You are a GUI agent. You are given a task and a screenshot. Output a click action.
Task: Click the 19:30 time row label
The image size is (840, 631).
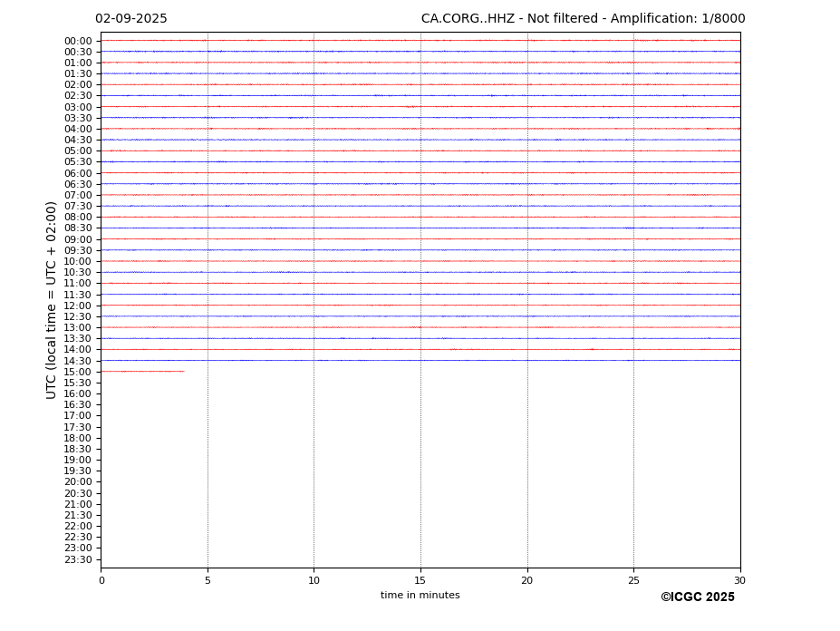[78, 471]
